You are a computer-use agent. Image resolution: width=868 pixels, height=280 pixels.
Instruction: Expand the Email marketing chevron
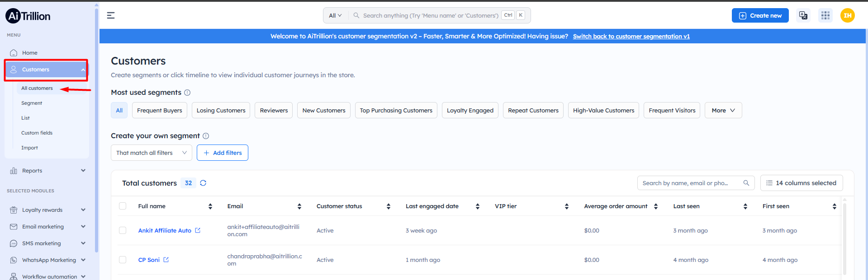click(x=83, y=227)
